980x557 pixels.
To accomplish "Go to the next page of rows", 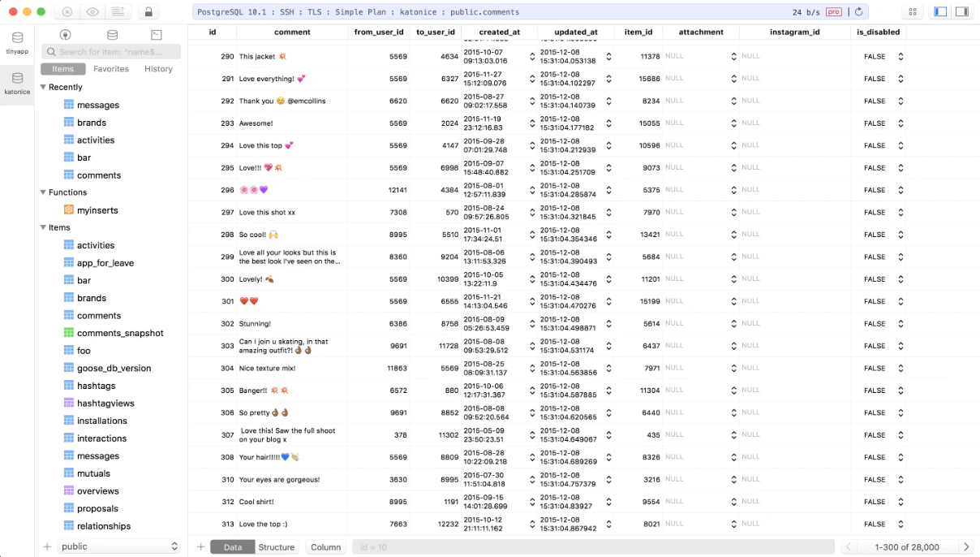I will tap(965, 547).
